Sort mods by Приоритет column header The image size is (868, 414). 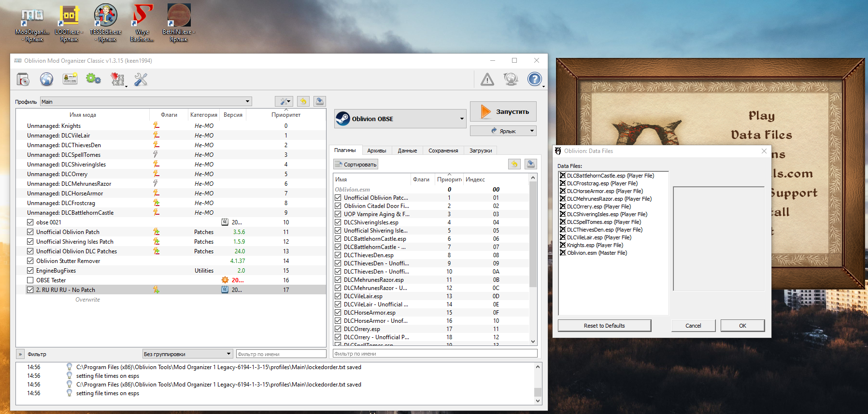285,115
